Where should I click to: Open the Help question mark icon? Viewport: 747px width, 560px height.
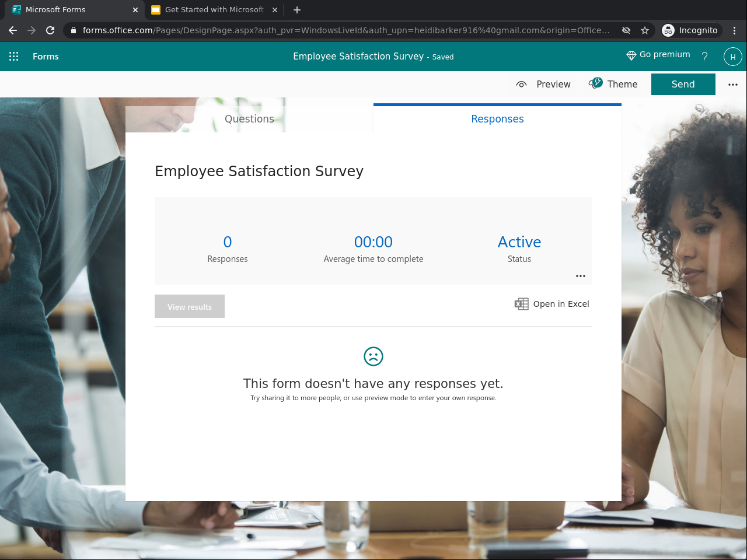(704, 57)
